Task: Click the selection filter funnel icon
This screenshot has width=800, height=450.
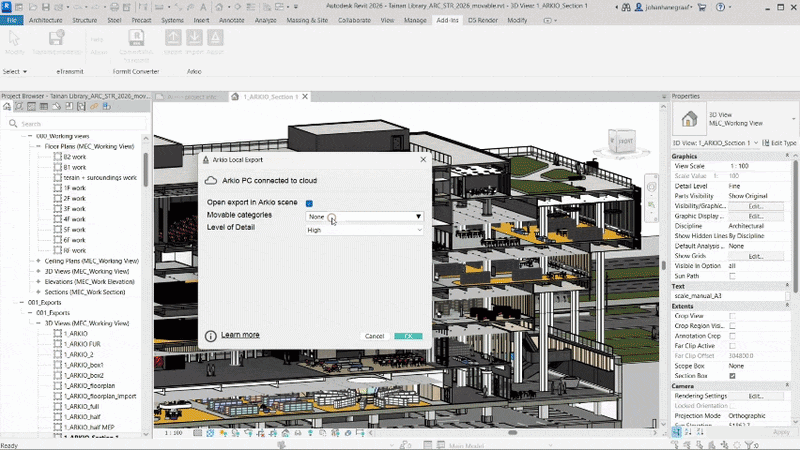Action: click(x=749, y=445)
